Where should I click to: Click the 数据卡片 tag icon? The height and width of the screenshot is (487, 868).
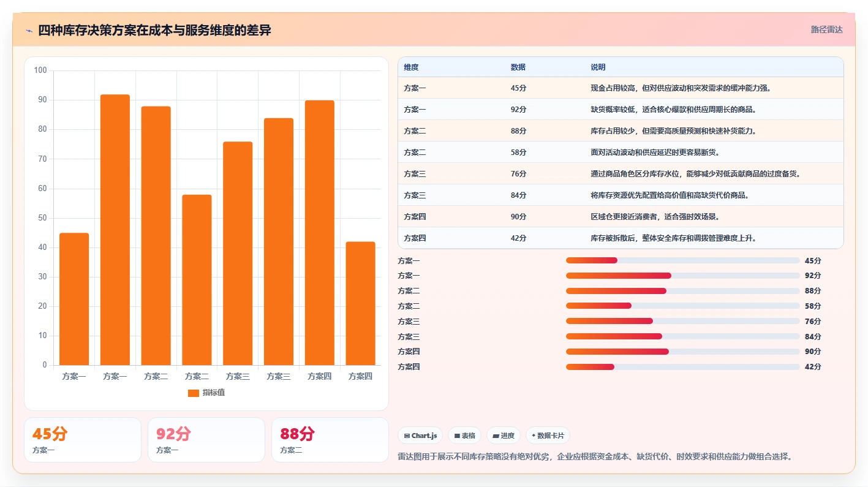534,436
